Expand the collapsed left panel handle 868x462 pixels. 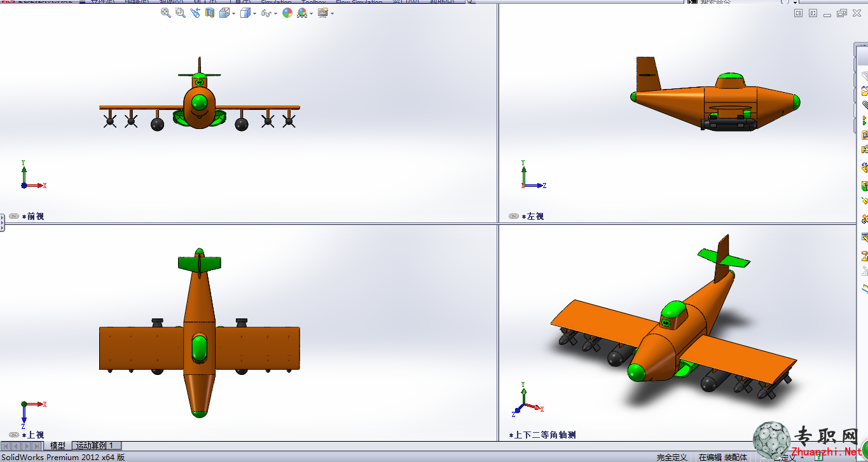2,222
